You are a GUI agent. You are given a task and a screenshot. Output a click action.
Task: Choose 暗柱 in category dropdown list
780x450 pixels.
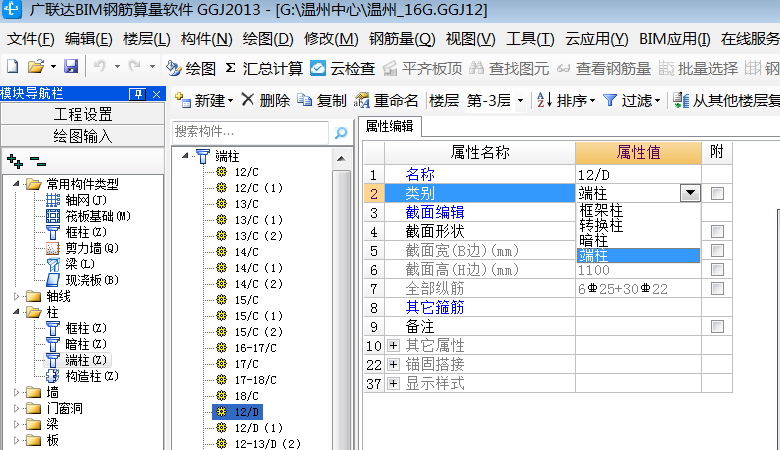click(638, 241)
